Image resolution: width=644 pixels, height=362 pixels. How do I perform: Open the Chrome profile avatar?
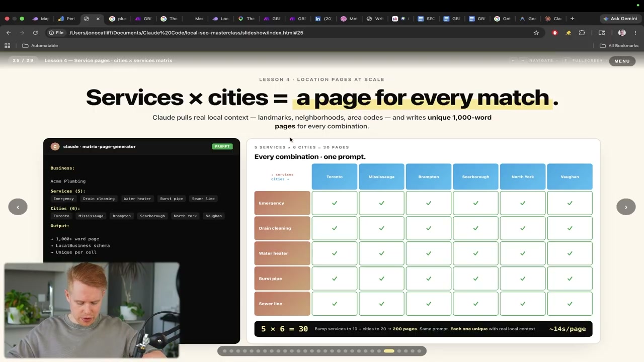point(622,33)
